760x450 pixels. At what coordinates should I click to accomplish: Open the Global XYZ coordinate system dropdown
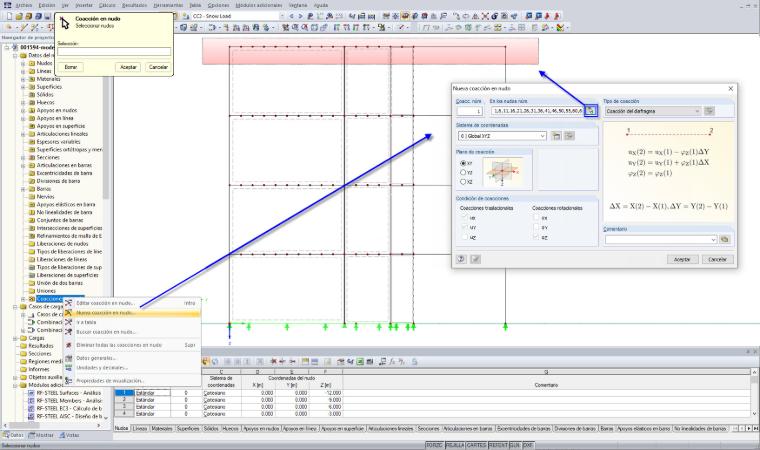[502, 136]
